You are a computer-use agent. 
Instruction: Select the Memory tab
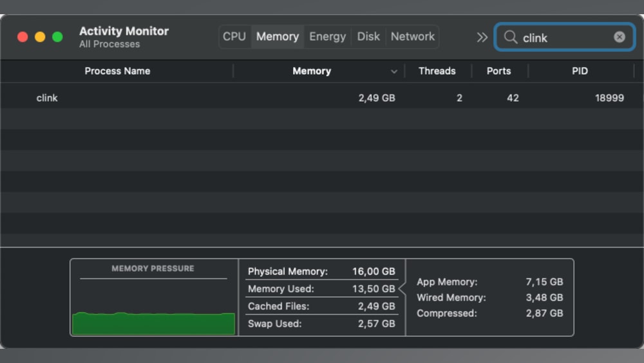click(278, 37)
